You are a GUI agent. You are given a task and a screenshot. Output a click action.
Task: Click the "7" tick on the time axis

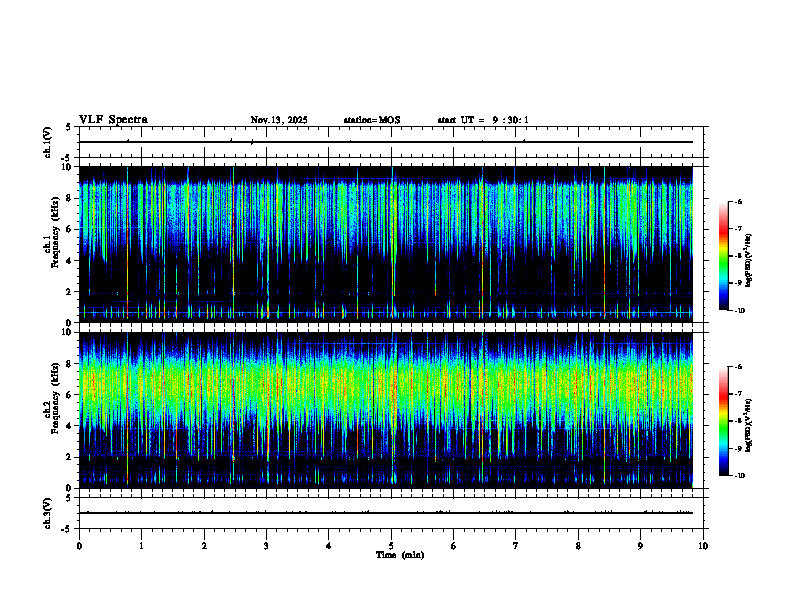[x=516, y=546]
